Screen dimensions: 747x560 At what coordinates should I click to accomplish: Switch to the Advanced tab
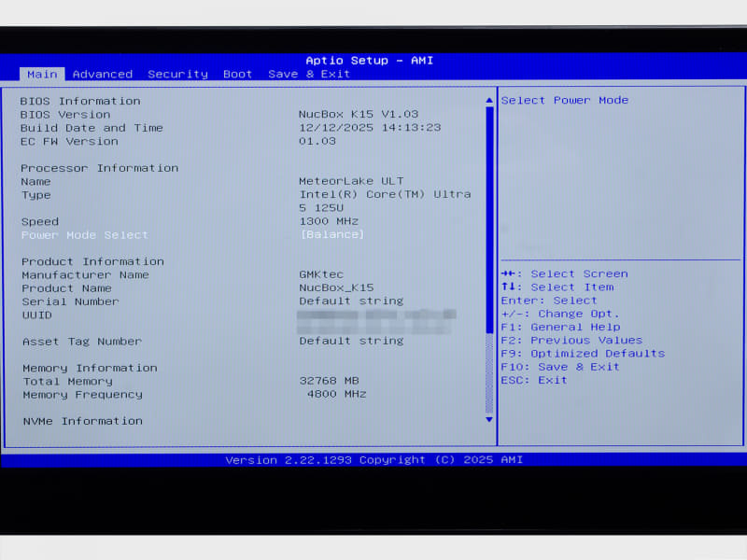coord(102,74)
